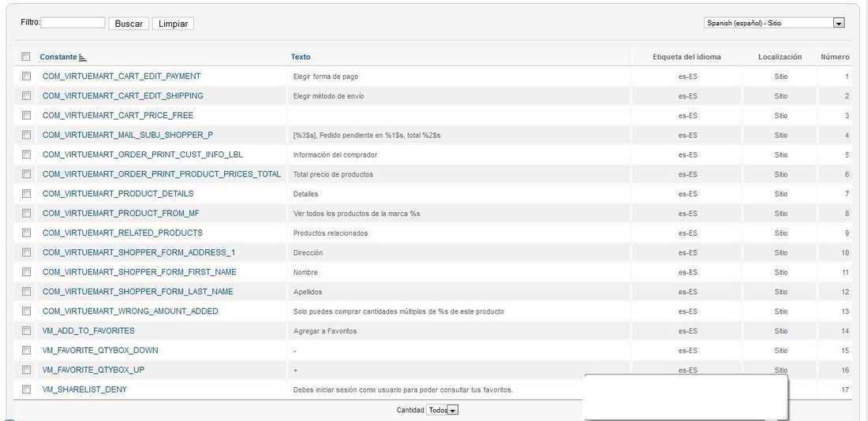Open COM_VIRTUEMART_SHOPPER_FORM_FIRST_NAME constant
The image size is (868, 421).
click(x=140, y=272)
